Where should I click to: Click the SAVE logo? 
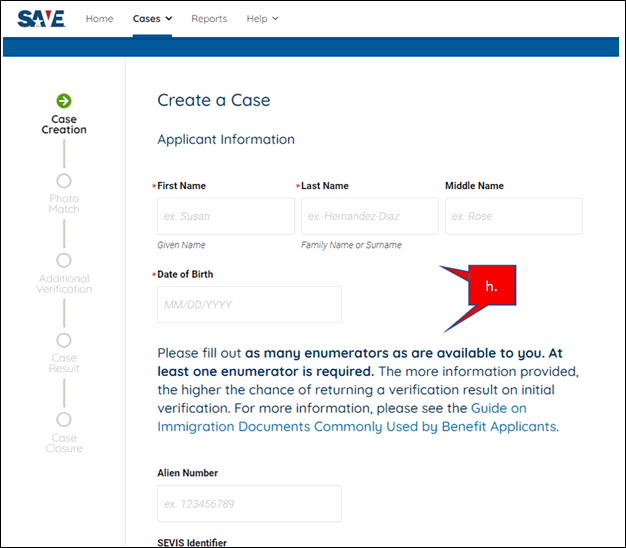click(x=42, y=19)
